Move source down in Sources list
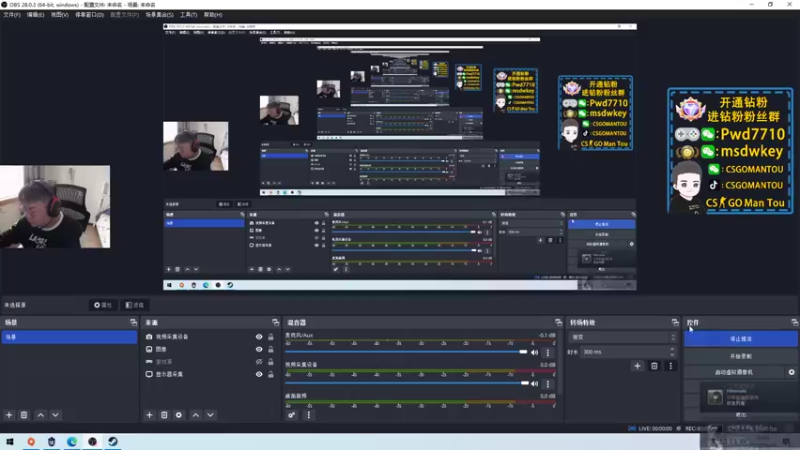The width and height of the screenshot is (800, 450). click(210, 415)
